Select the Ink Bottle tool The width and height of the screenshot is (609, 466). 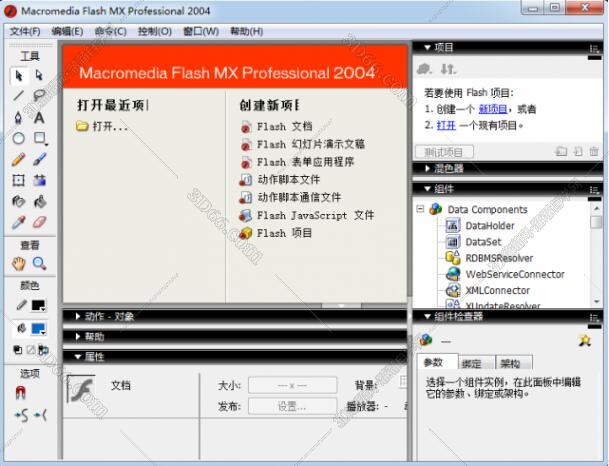19,201
